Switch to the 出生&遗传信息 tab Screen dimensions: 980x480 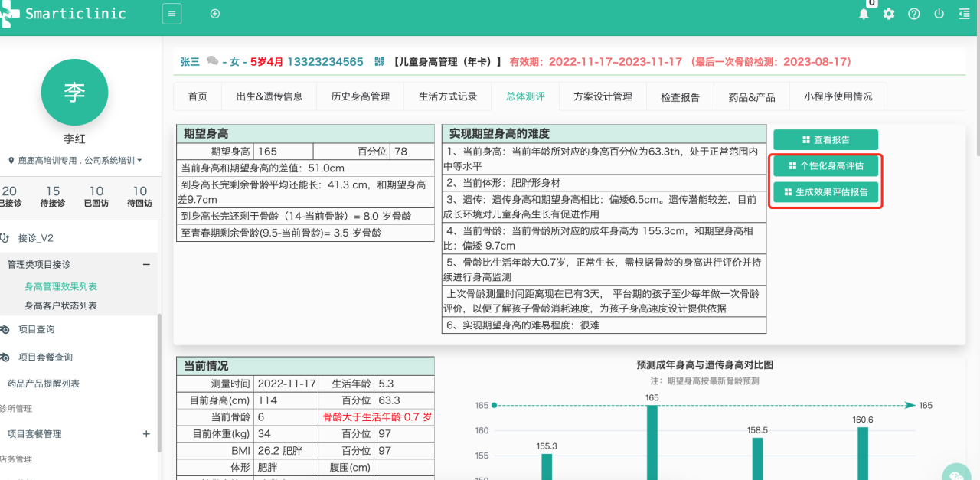269,96
